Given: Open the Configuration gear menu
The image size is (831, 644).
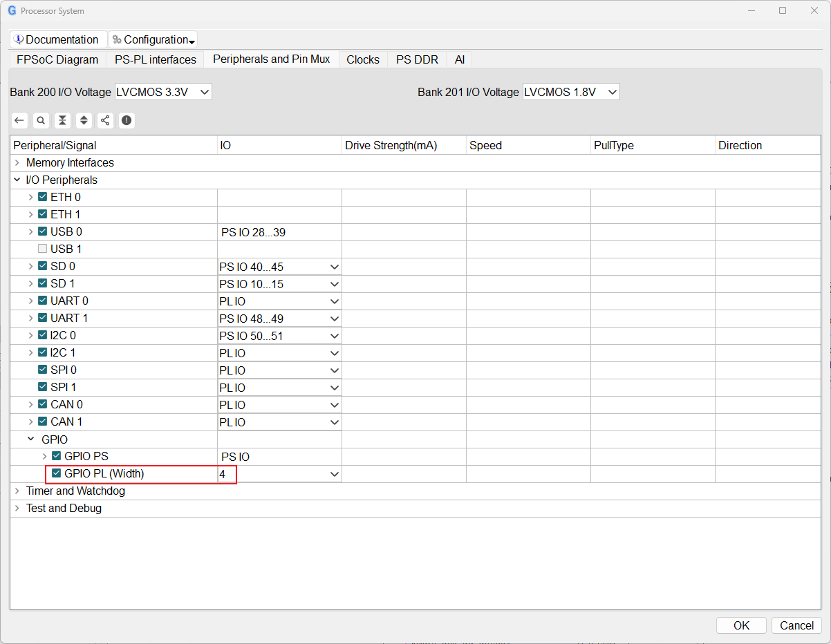Looking at the screenshot, I should point(153,39).
